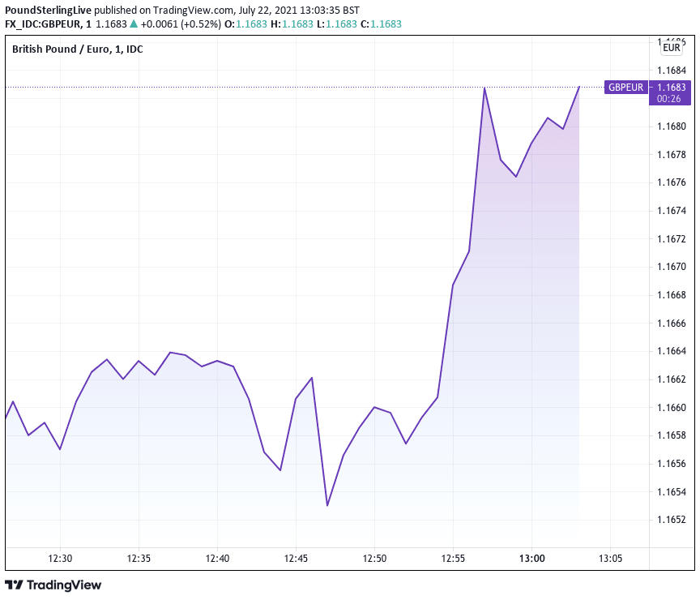The width and height of the screenshot is (700, 600).
Task: Open the EUR currency selector
Action: (672, 48)
